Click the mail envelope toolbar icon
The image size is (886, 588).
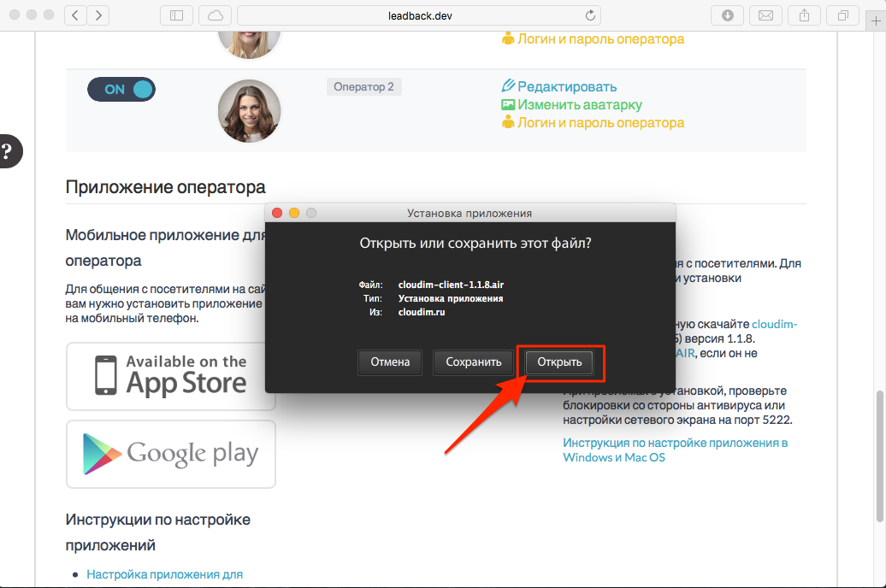766,15
